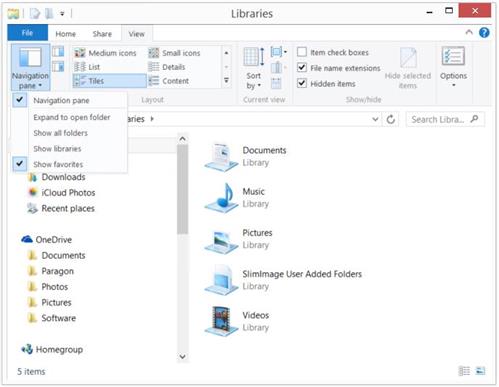
Task: Open the Navigation pane dropdown button
Action: 30,68
